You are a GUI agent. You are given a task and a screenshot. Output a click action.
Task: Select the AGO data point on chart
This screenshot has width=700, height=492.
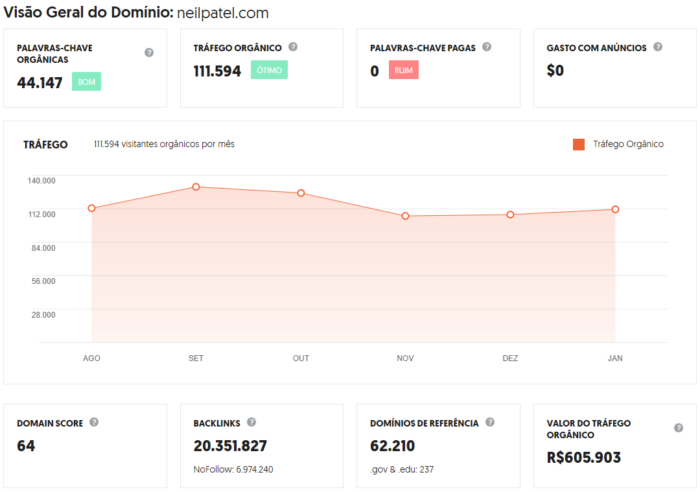point(92,208)
